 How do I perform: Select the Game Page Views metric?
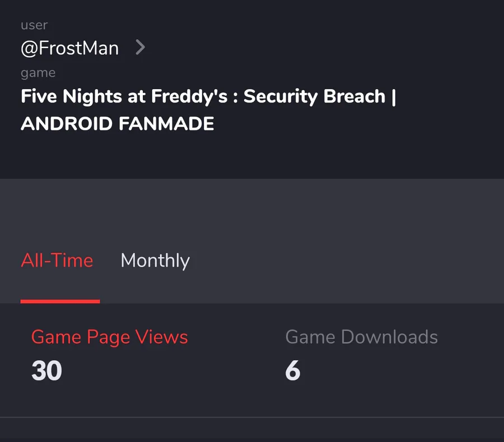coord(110,337)
